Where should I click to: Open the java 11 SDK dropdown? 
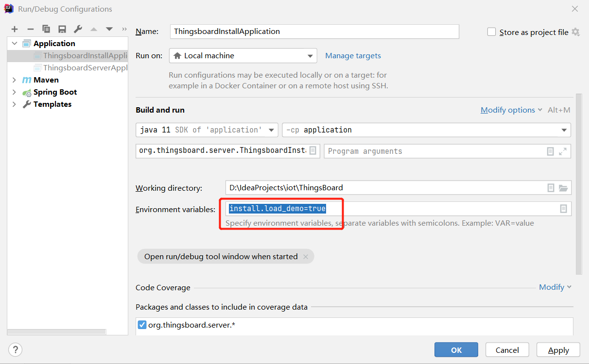pos(207,130)
